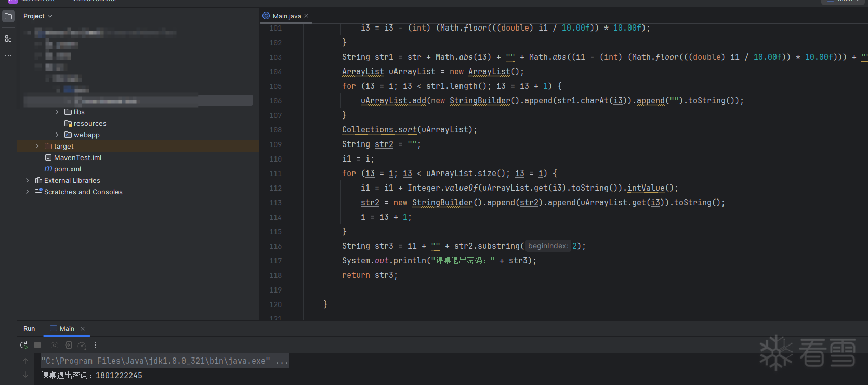The width and height of the screenshot is (868, 385).
Task: Click gutter line number 105
Action: click(275, 86)
